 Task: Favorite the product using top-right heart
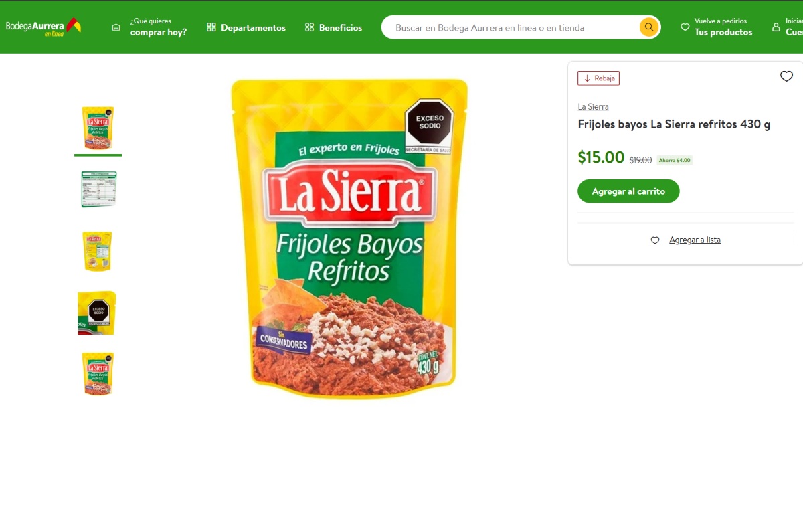786,76
